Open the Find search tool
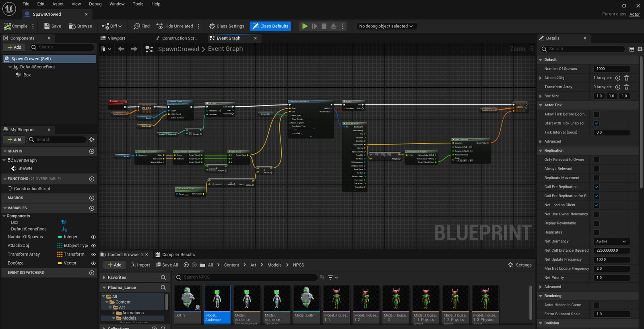 (142, 26)
